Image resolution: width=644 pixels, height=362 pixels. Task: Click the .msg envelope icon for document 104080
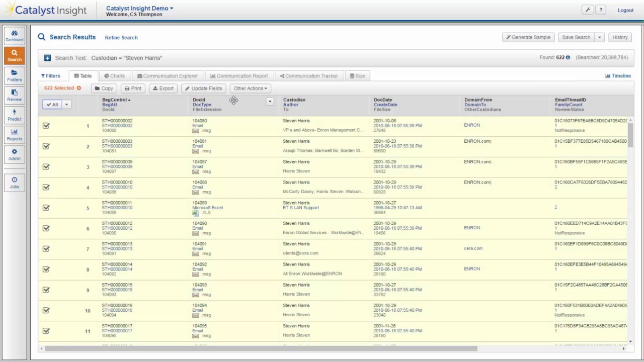pos(195,131)
